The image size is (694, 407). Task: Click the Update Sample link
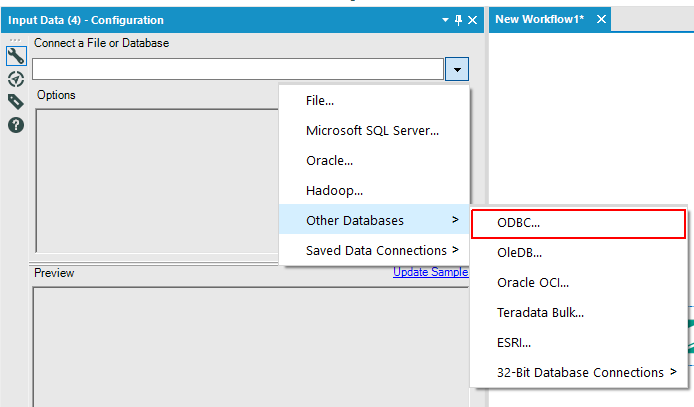[x=431, y=272]
